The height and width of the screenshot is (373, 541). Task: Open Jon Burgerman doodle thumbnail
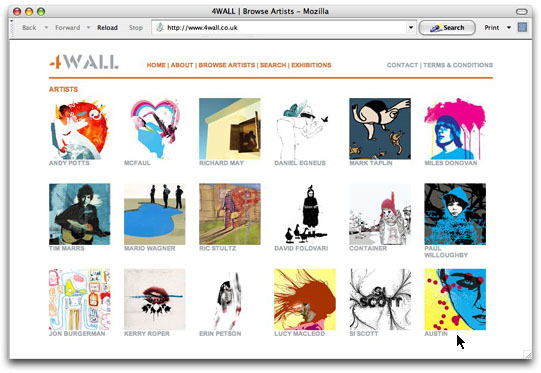[x=80, y=299]
